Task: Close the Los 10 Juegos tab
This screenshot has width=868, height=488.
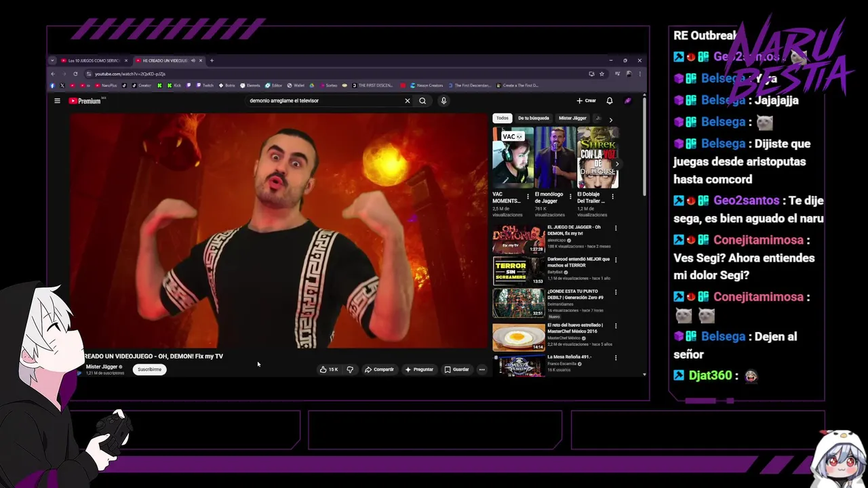Action: (x=126, y=60)
